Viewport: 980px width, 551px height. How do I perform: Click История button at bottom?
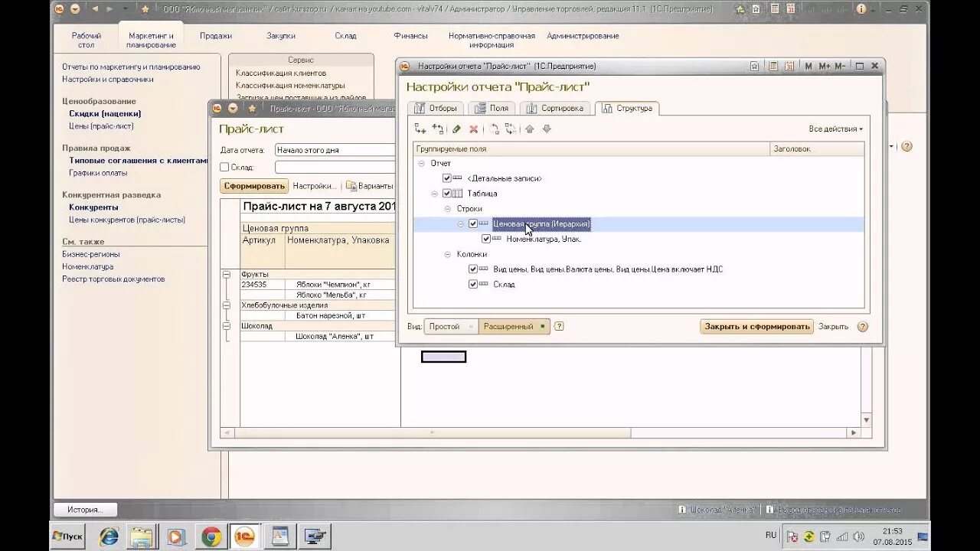[x=84, y=510]
